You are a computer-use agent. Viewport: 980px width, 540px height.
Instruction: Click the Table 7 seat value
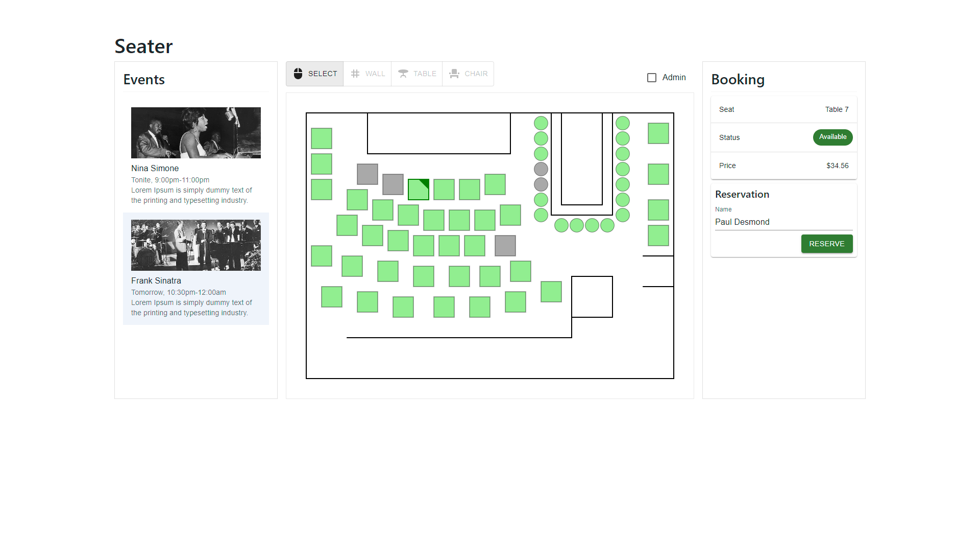[x=837, y=109]
